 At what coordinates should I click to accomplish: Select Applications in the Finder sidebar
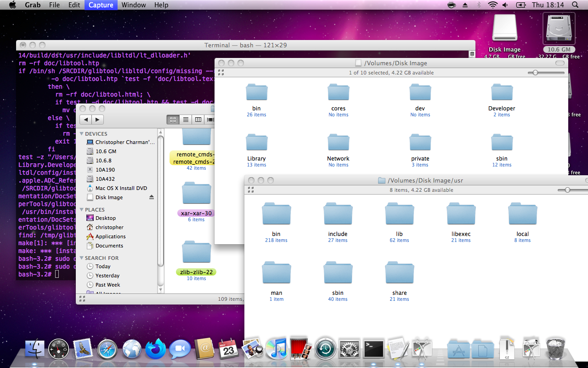pos(110,236)
